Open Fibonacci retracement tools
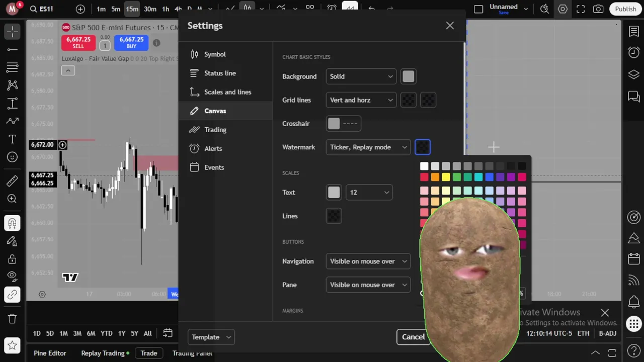The height and width of the screenshot is (362, 644). pos(12,67)
